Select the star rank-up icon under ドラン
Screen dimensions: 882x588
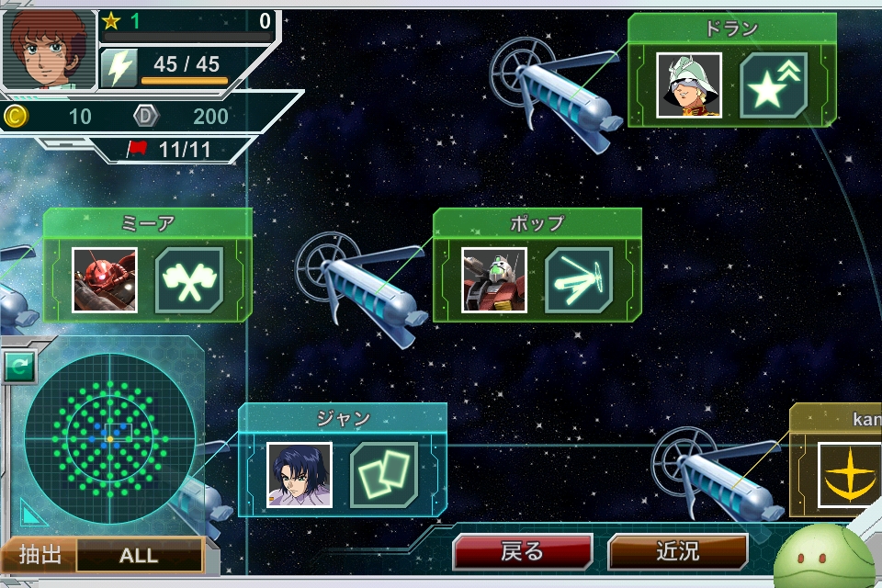774,85
